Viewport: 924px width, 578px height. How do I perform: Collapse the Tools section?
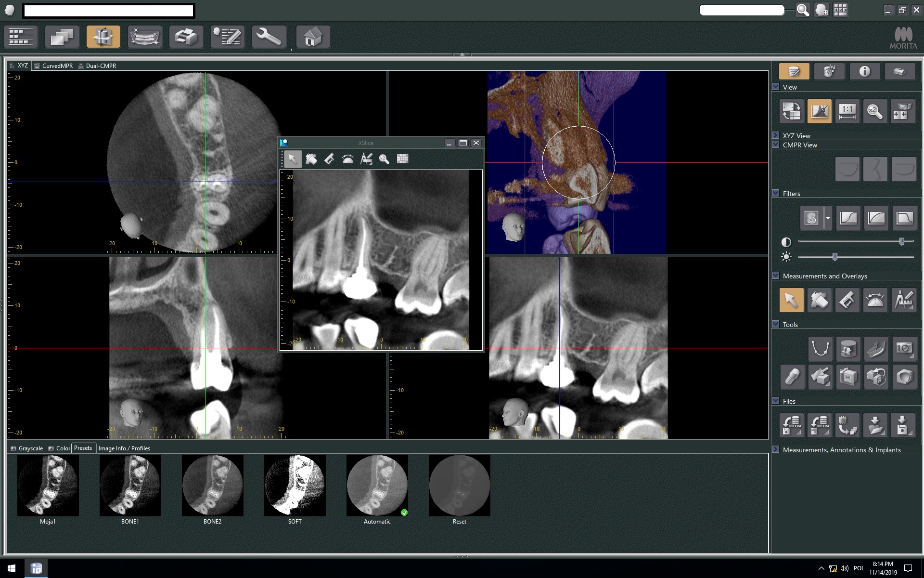point(776,324)
